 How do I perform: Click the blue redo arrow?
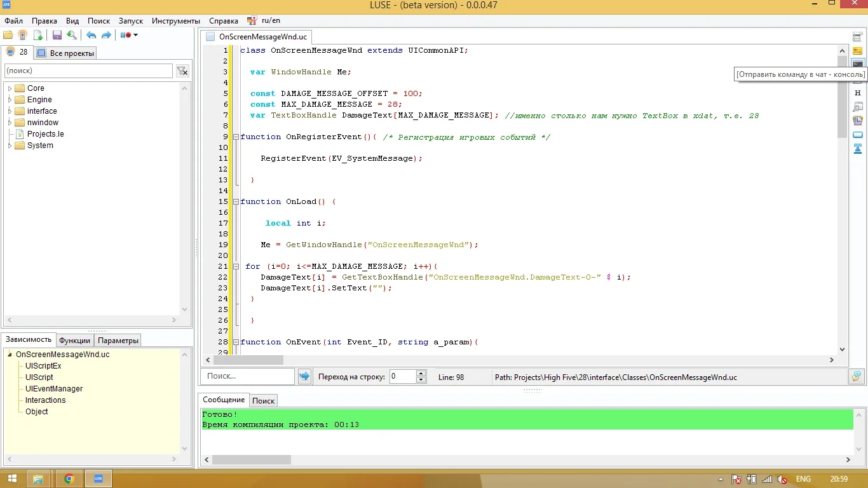click(x=106, y=35)
